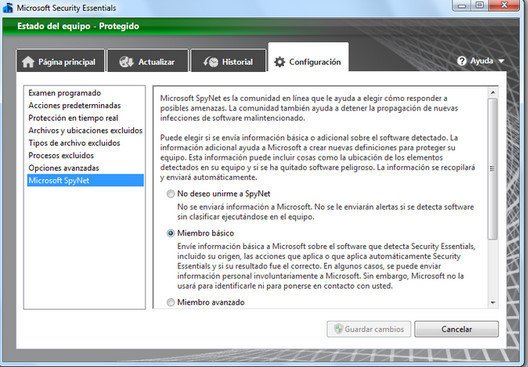
Task: Click the scrollbar up arrow
Action: [493, 92]
